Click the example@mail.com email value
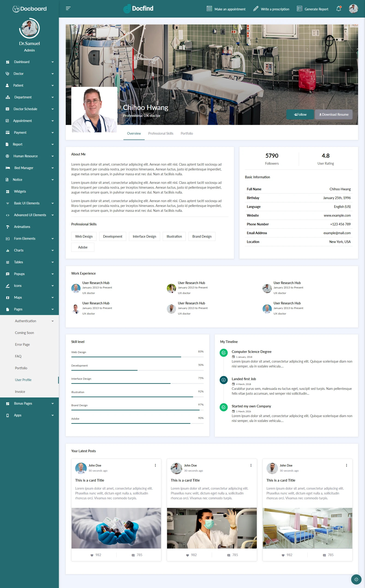 [x=337, y=233]
